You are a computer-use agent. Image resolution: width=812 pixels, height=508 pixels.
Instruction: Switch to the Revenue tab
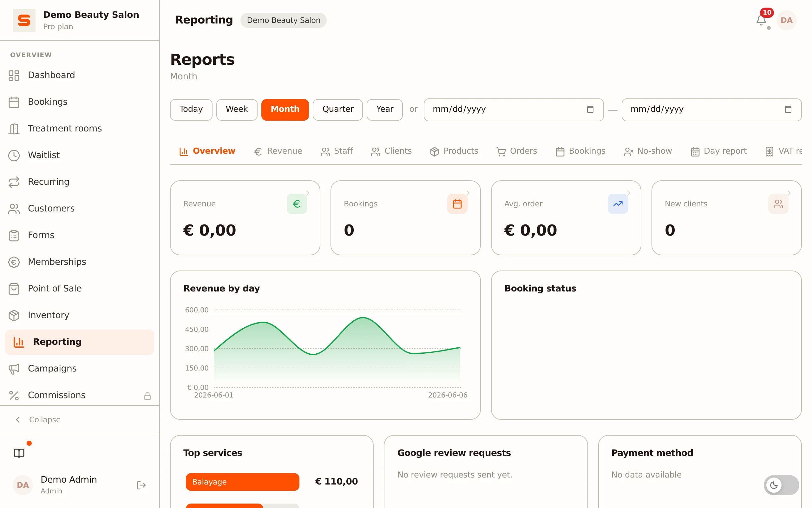(x=278, y=151)
